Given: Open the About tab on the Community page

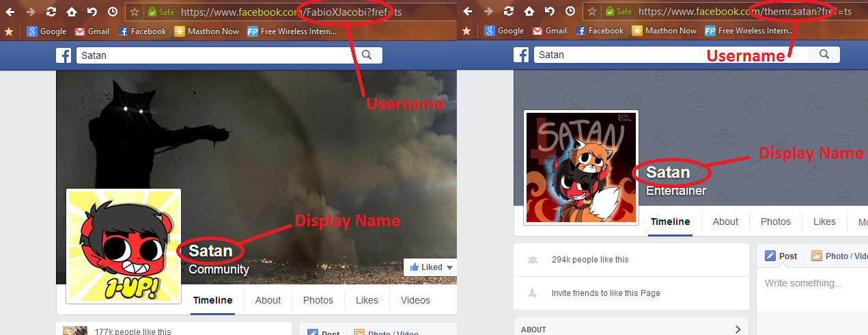Looking at the screenshot, I should click(268, 300).
